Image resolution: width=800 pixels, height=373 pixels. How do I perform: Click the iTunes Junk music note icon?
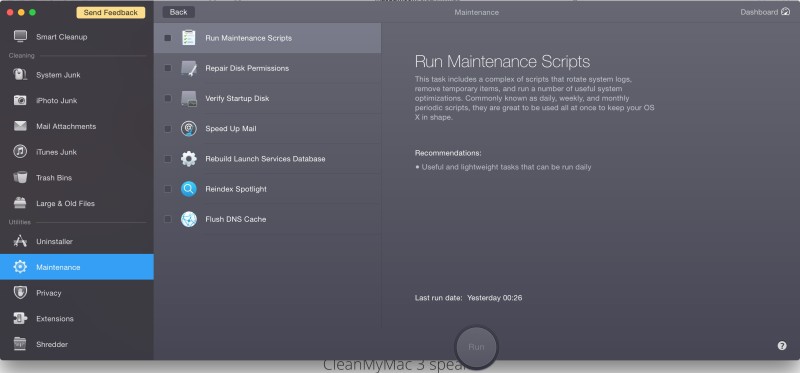coord(20,152)
